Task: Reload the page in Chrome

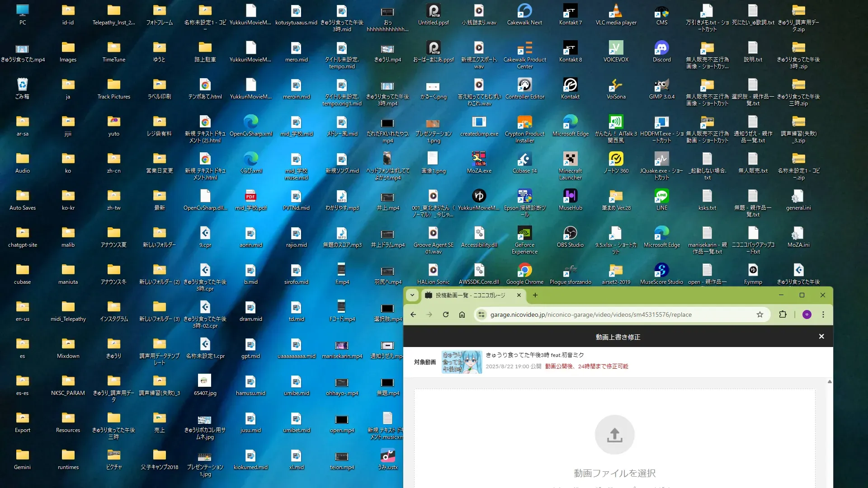Action: pyautogui.click(x=445, y=314)
